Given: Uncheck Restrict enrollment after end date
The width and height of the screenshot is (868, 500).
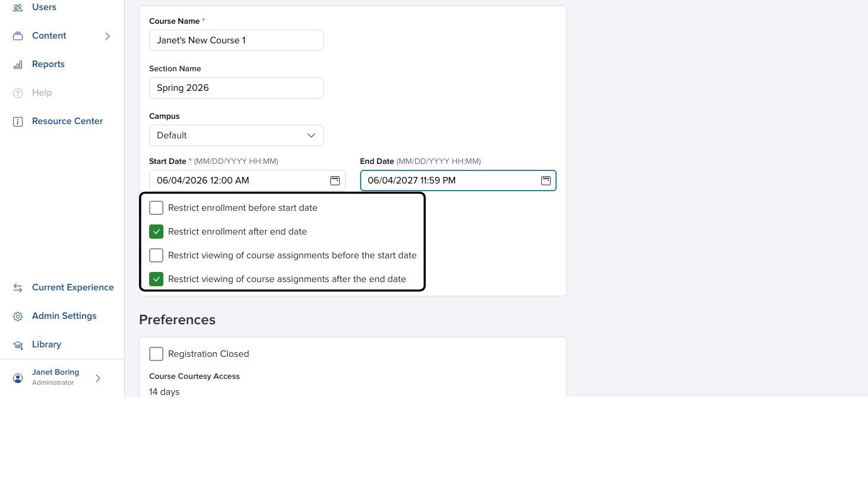Looking at the screenshot, I should [x=156, y=232].
